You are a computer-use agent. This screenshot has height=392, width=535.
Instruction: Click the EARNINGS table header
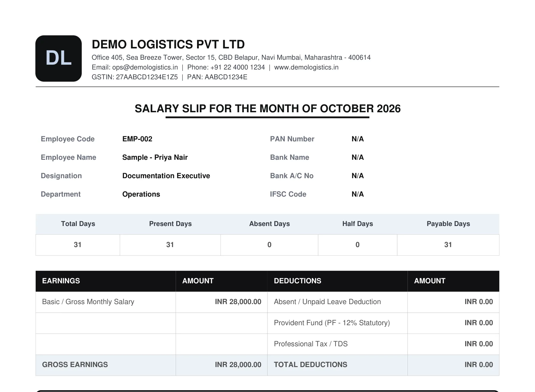61,281
